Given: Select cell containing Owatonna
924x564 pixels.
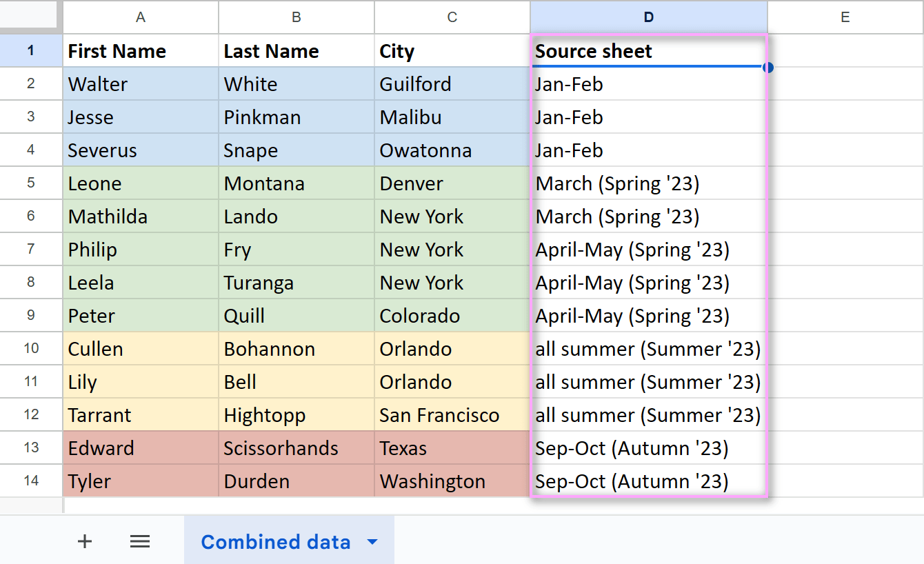Looking at the screenshot, I should [452, 150].
